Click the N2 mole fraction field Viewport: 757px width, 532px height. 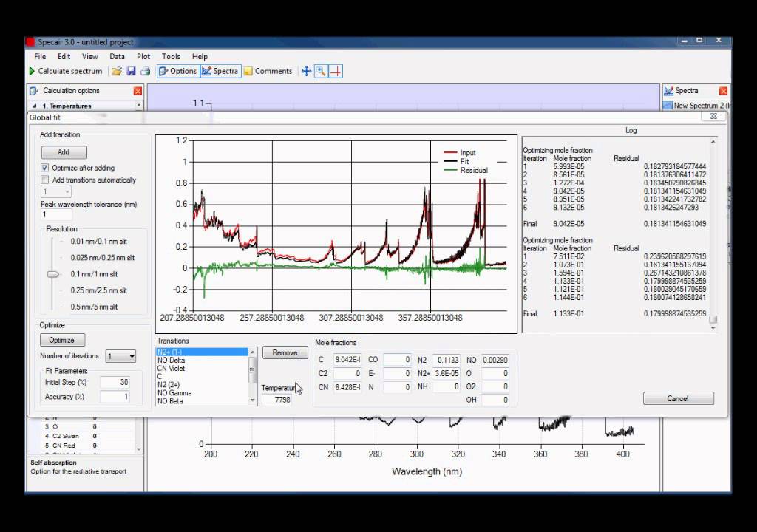pos(446,360)
